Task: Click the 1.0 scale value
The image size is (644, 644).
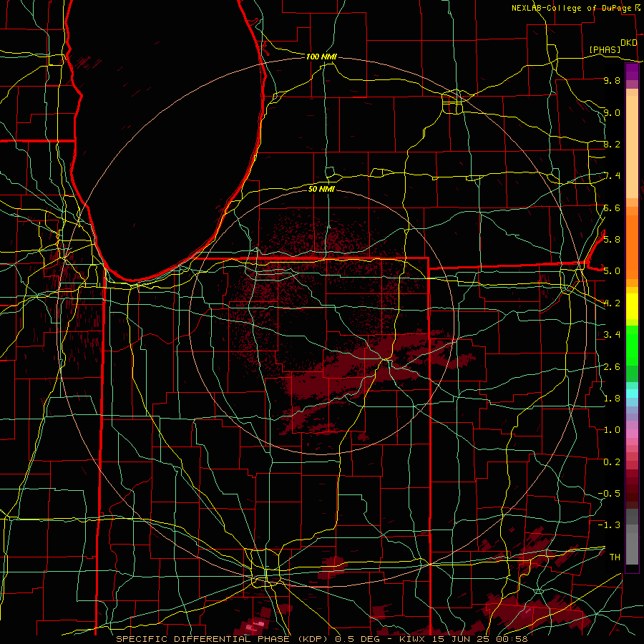Action: pos(612,429)
